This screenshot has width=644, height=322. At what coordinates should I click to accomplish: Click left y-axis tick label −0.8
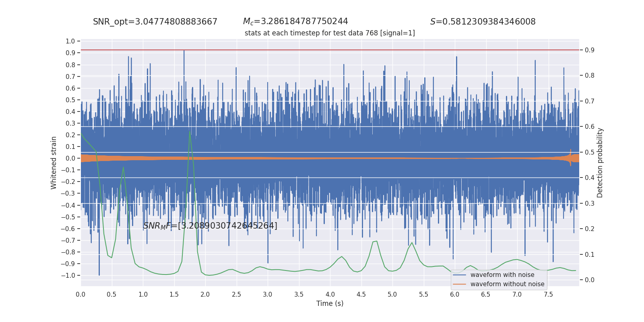(x=68, y=252)
